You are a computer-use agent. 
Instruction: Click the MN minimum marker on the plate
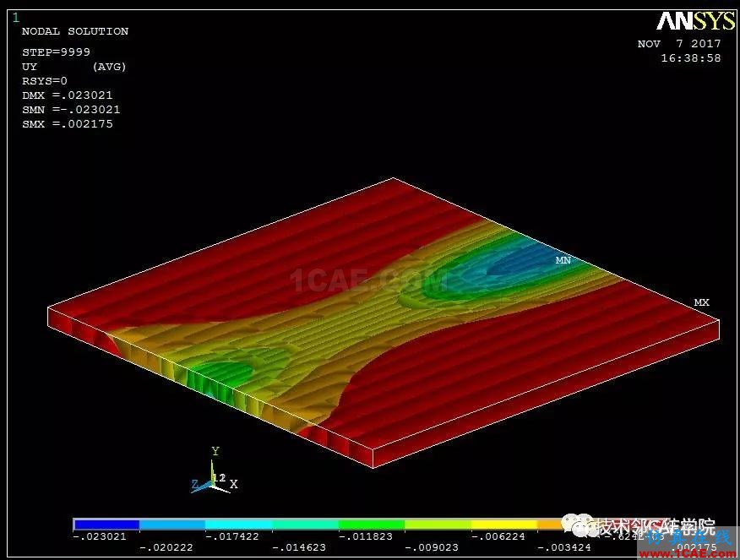pos(563,260)
